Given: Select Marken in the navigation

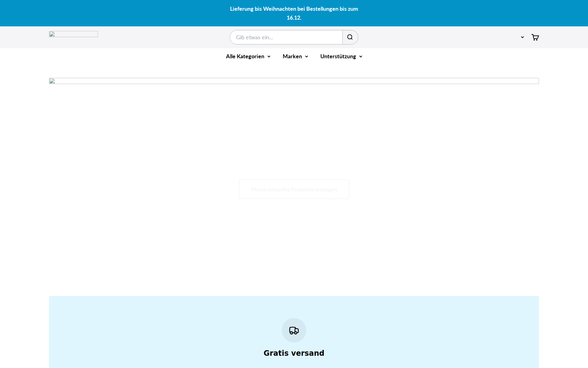Looking at the screenshot, I should (x=292, y=56).
